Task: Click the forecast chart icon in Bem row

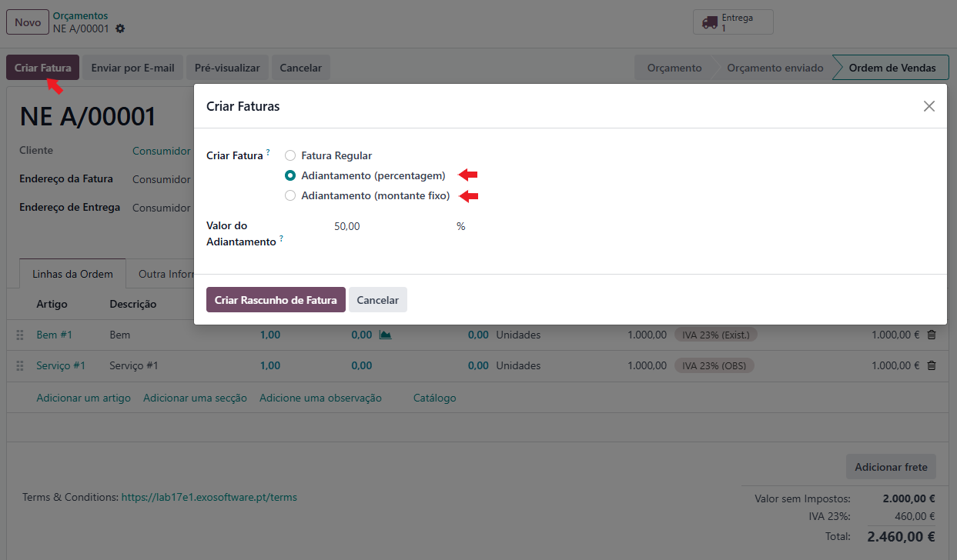Action: click(385, 335)
